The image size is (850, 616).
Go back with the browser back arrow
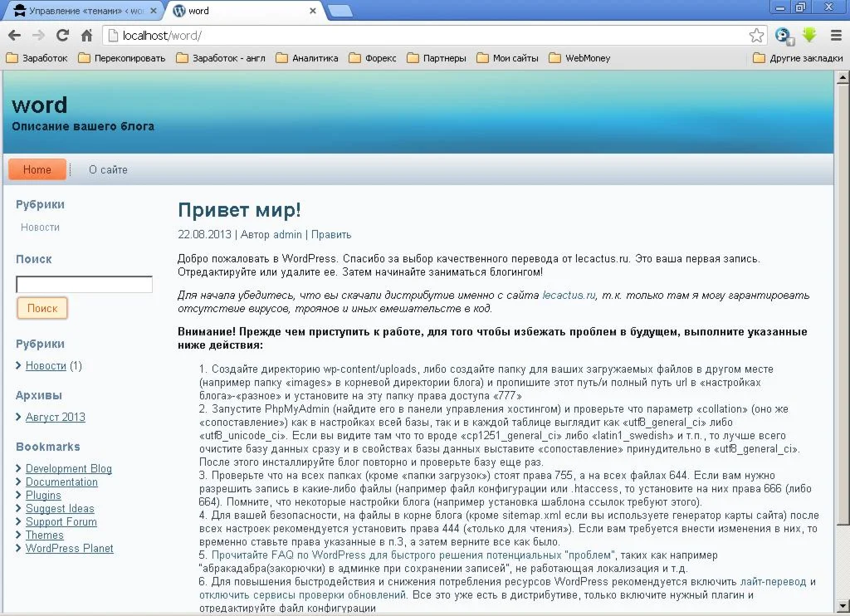click(15, 36)
